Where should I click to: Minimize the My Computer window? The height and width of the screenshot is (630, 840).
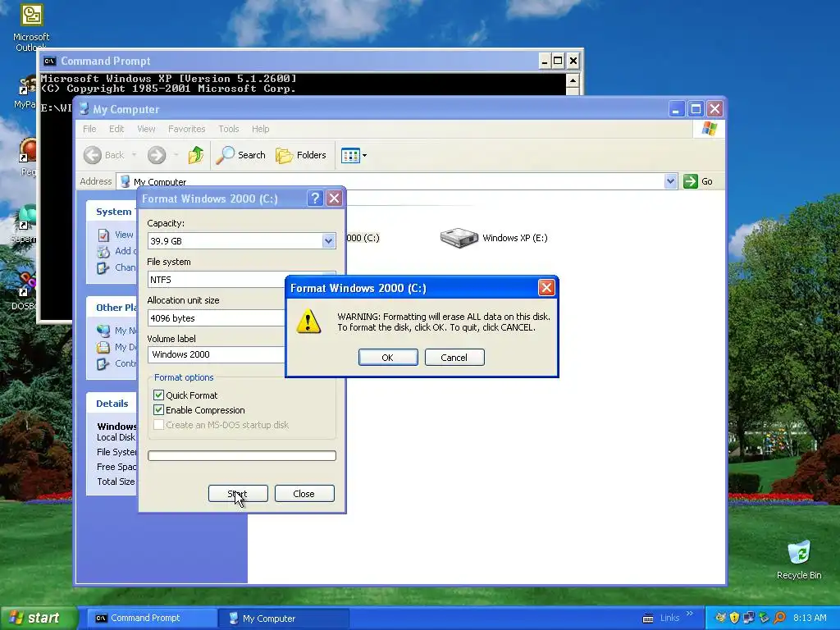coord(677,109)
